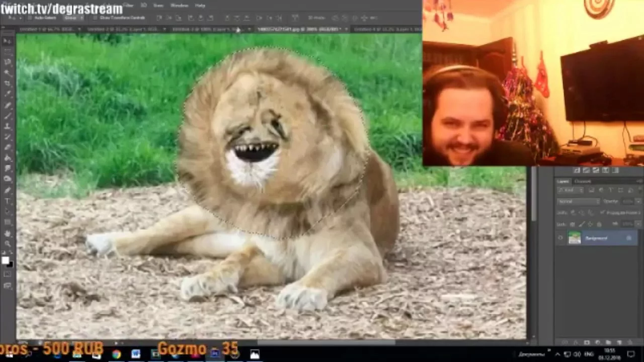Open the View menu

[x=158, y=5]
